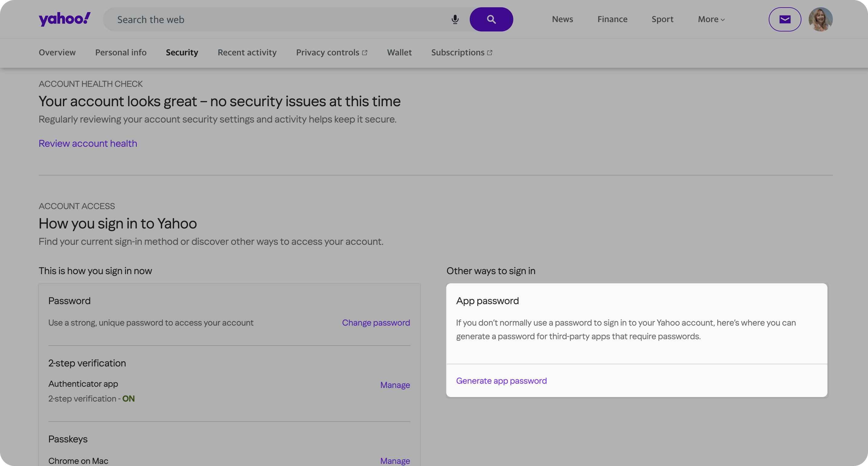Expand the More dropdown menu
868x466 pixels.
click(x=711, y=20)
